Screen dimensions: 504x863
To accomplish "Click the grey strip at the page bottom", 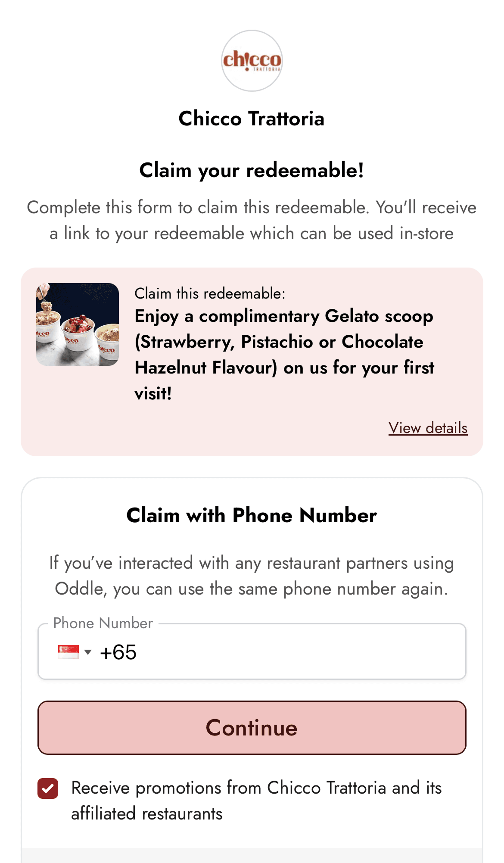I will coord(252,855).
